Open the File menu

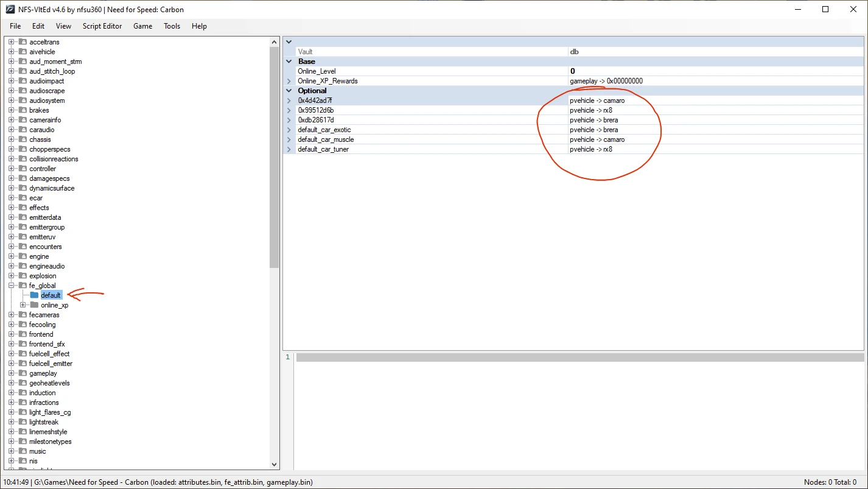point(15,26)
